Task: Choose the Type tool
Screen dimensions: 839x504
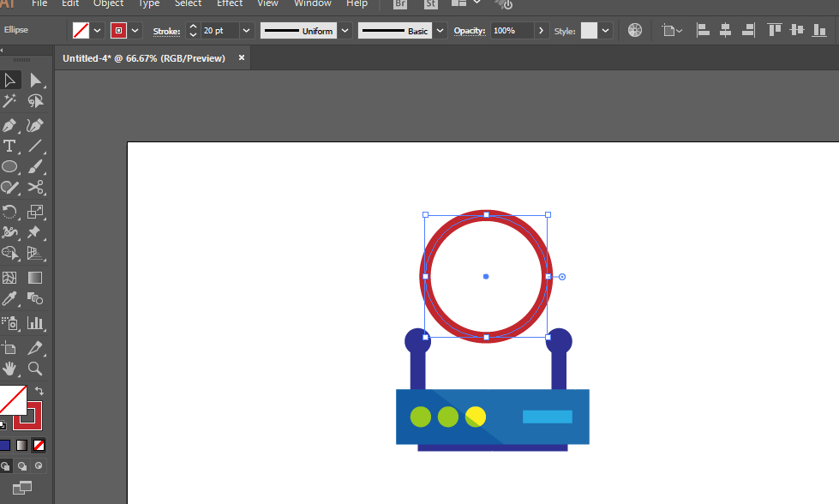Action: coord(9,146)
